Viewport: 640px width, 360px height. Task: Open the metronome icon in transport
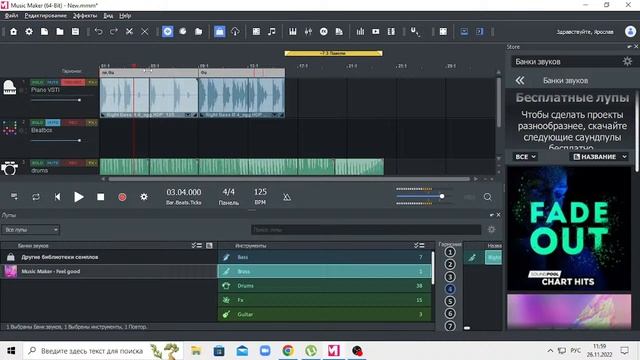[x=287, y=197]
